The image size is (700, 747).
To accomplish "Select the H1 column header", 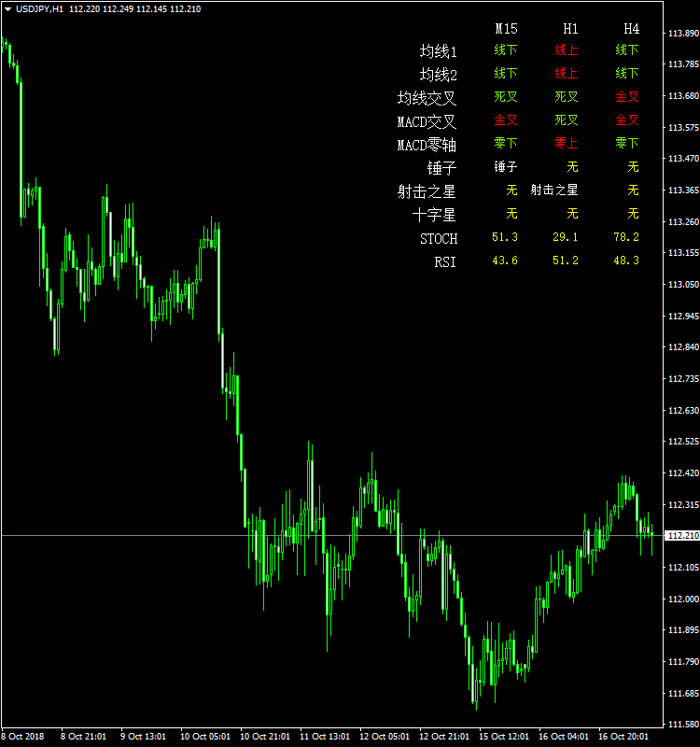I will click(x=570, y=29).
